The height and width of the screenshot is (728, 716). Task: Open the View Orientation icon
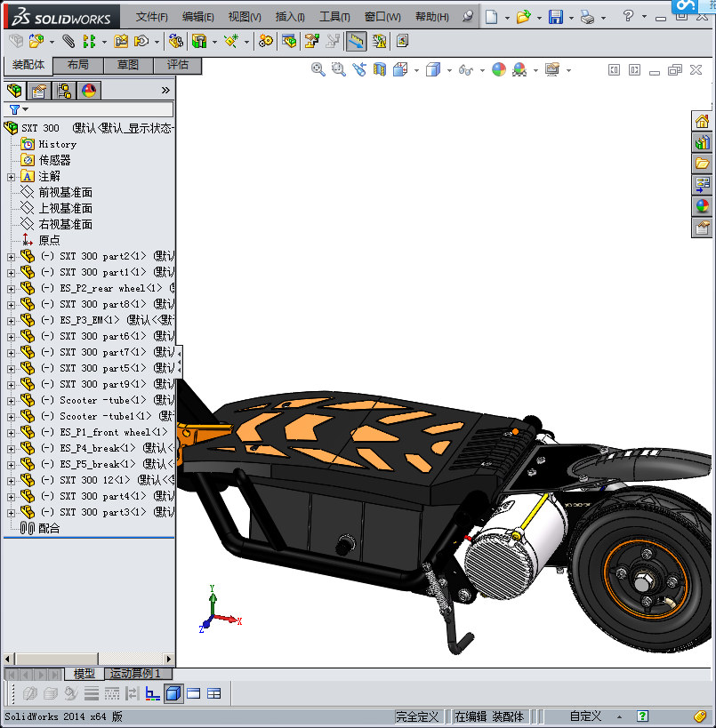click(400, 69)
